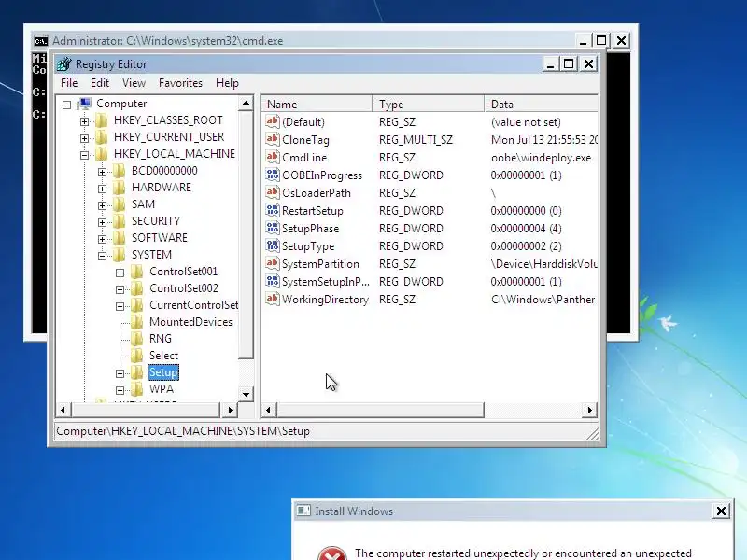The image size is (747, 560).
Task: Click the CmdLine string value icon
Action: 272,157
